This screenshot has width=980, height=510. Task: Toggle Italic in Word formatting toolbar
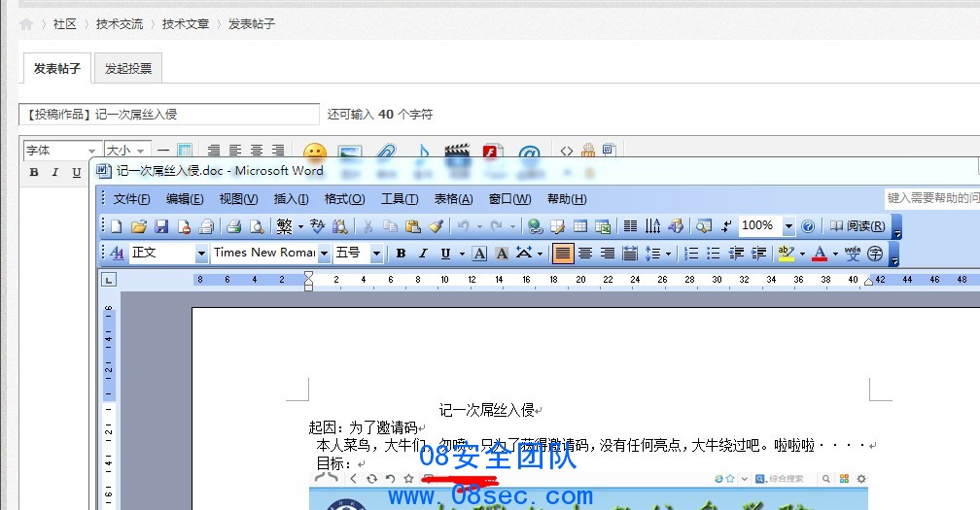[423, 253]
